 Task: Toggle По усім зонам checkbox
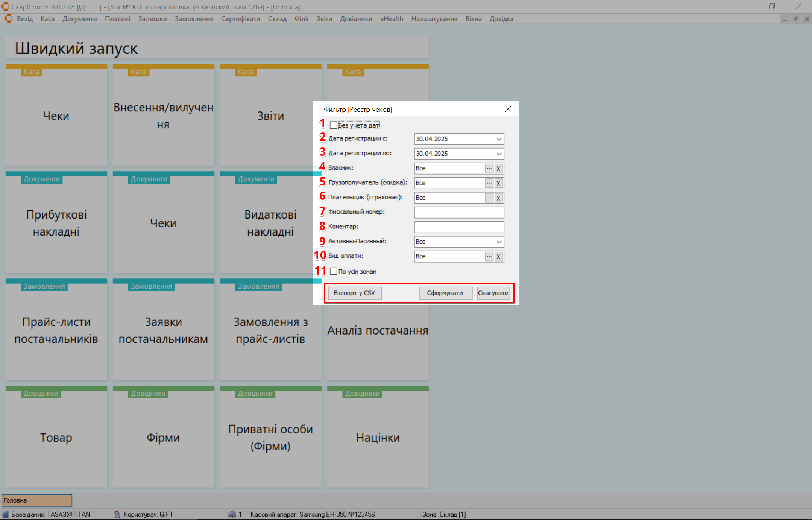pos(333,271)
